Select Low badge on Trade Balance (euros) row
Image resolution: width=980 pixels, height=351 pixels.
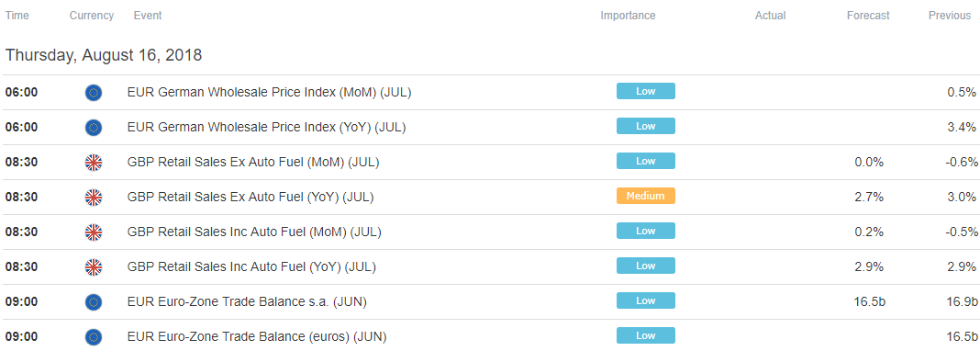point(646,335)
